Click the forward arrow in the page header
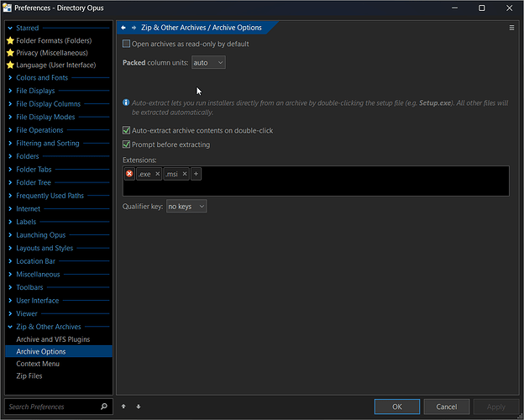 (x=134, y=28)
